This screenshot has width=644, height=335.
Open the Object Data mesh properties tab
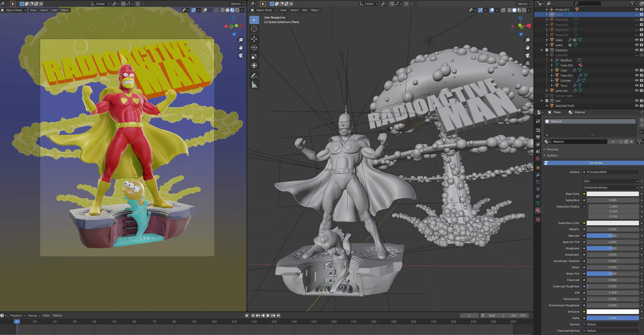538,203
